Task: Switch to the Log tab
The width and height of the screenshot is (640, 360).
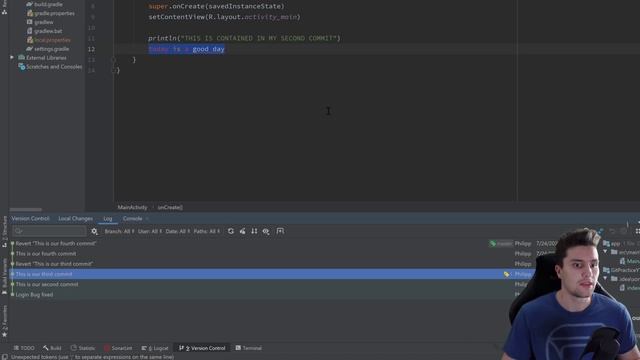Action: pos(108,219)
